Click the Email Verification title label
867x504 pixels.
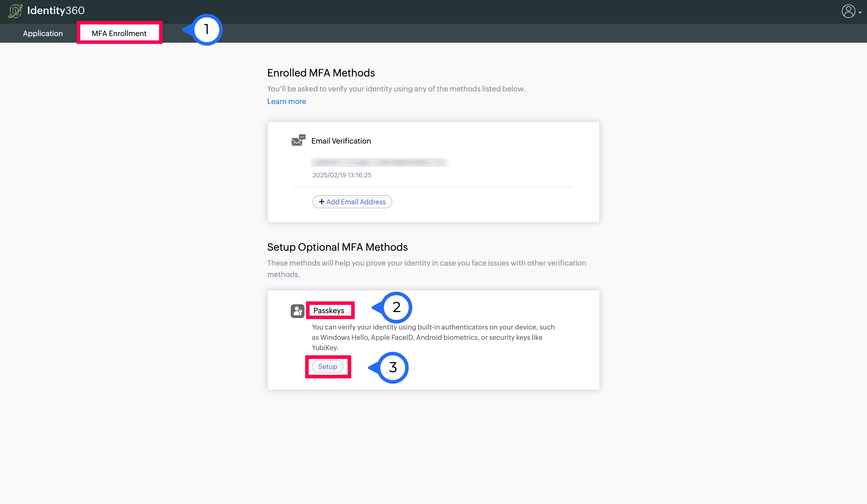pyautogui.click(x=341, y=141)
